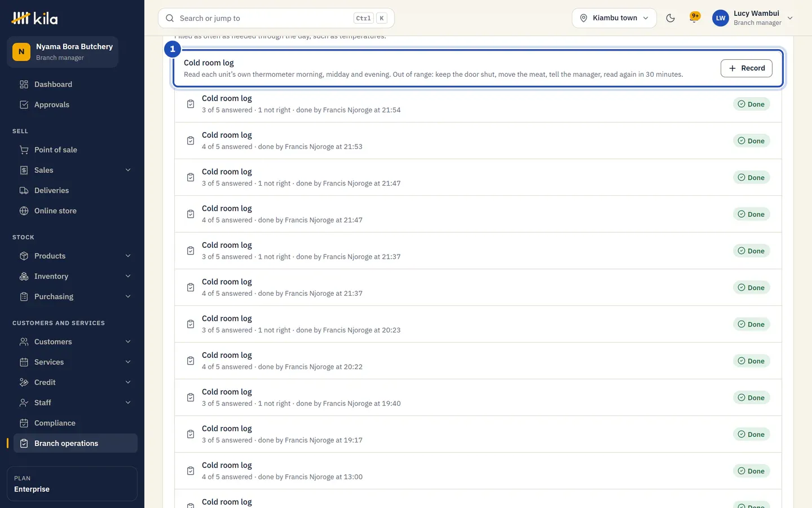This screenshot has width=812, height=508.
Task: Open Cold room log entry at 13:00
Action: pos(478,471)
